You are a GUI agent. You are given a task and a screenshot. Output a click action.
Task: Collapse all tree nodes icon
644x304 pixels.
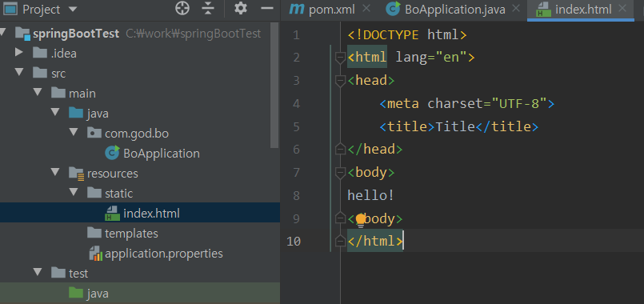(x=209, y=8)
